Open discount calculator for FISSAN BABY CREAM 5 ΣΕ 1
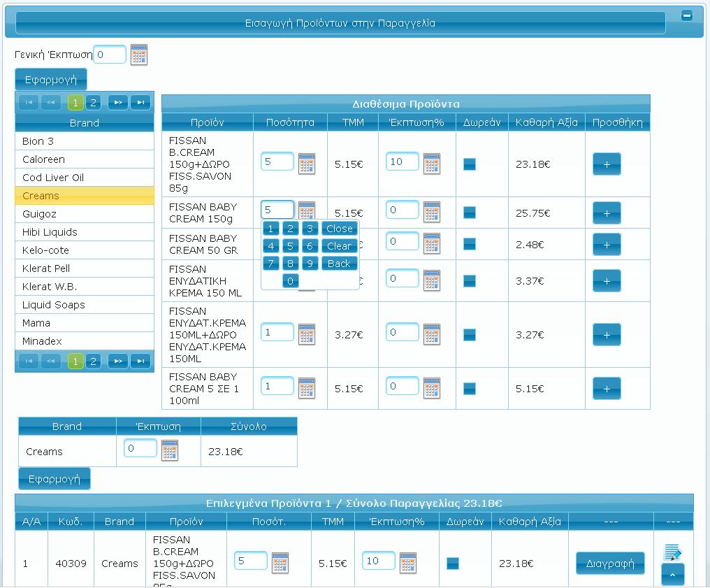 (432, 388)
